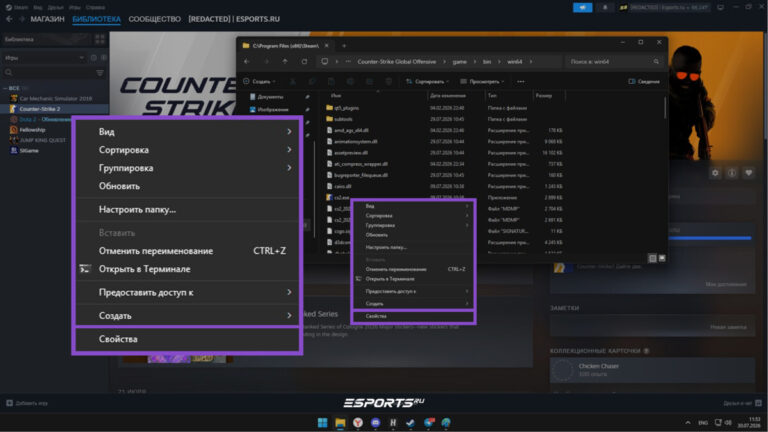Open Друзья и чат in Steam
The height and width of the screenshot is (432, 768).
pos(742,403)
